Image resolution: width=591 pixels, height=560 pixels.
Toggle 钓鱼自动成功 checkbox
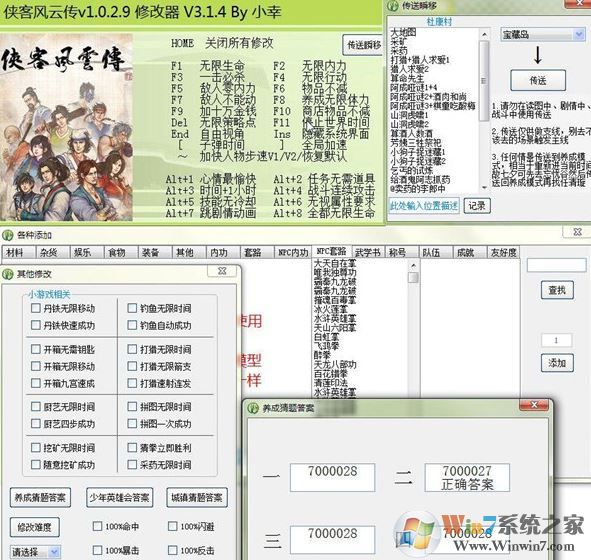(x=132, y=325)
